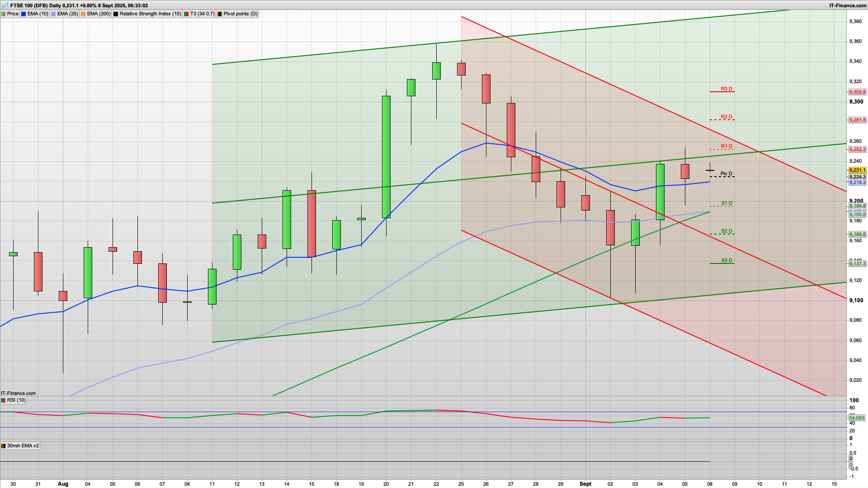The height and width of the screenshot is (488, 868).
Task: Click the FTSE 100 (DFB) Daily title text
Action: point(35,5)
